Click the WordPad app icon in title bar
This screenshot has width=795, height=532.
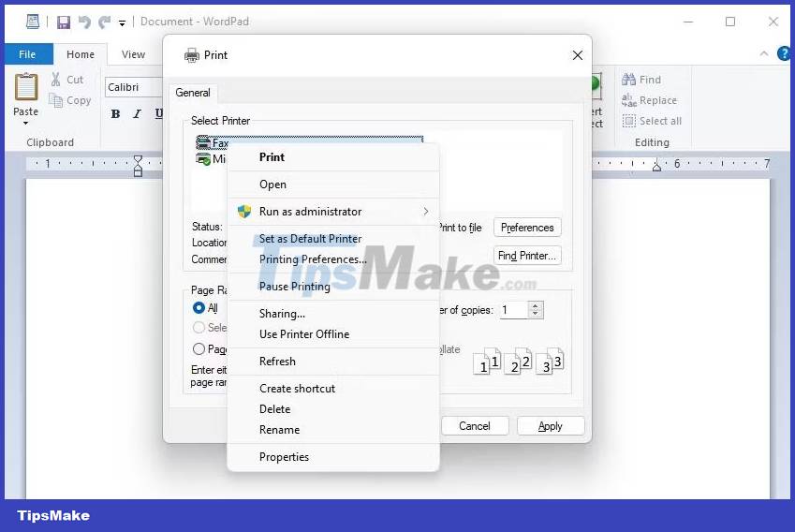33,22
